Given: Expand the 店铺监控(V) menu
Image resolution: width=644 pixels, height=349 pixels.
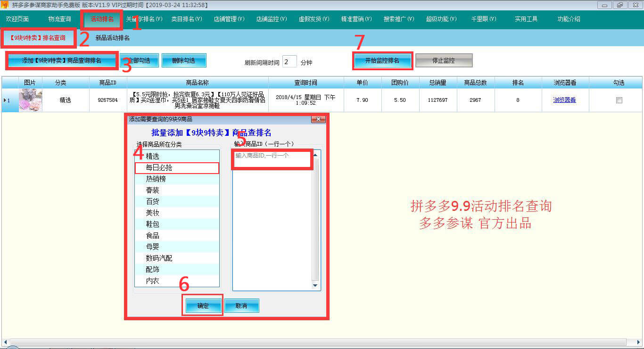Looking at the screenshot, I should tap(272, 19).
